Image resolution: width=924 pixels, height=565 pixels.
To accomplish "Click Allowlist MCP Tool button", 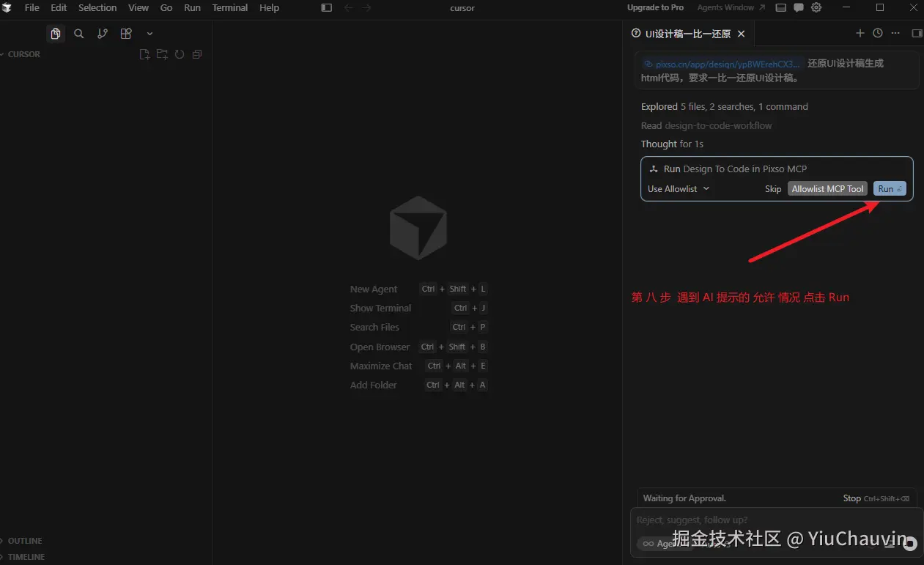I will click(x=827, y=188).
